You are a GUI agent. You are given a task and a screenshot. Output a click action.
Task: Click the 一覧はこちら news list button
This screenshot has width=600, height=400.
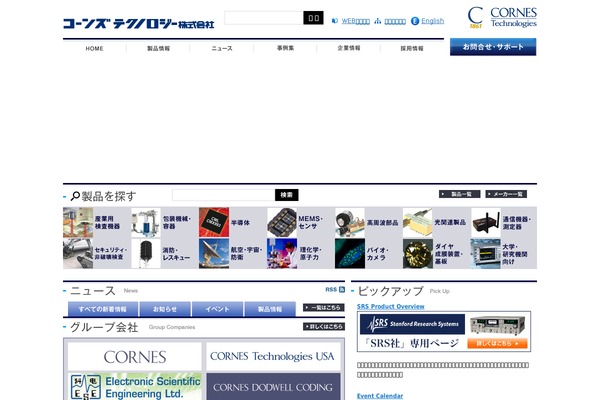[324, 307]
